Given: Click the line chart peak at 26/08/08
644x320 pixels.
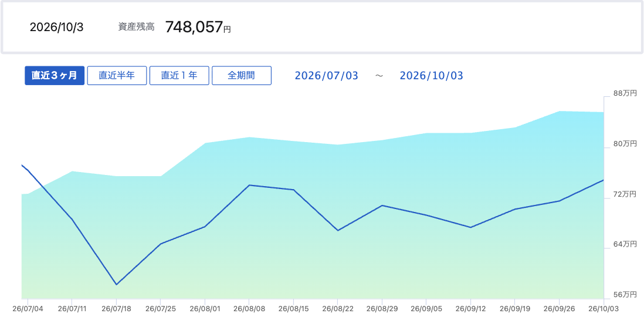Looking at the screenshot, I should click(249, 185).
